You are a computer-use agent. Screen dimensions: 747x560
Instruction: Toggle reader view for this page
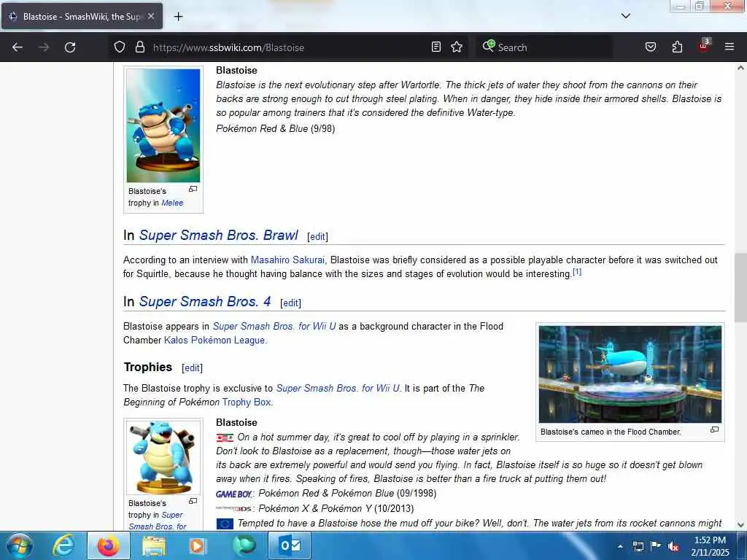436,47
